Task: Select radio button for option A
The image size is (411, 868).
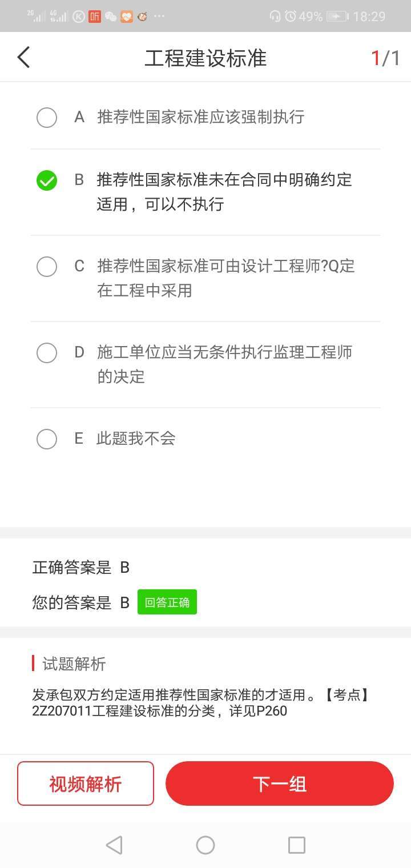Action: click(47, 118)
